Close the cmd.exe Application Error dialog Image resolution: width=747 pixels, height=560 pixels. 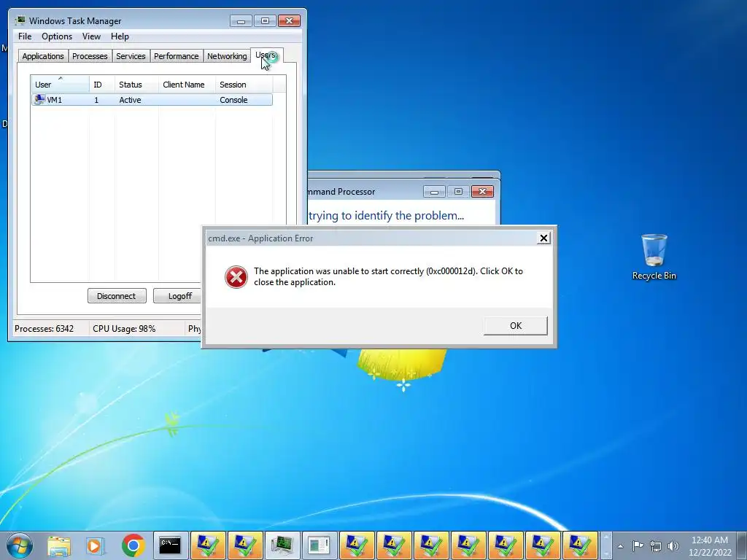point(543,238)
